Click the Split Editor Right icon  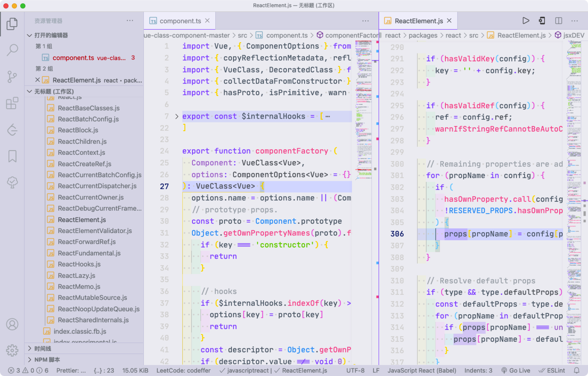pyautogui.click(x=558, y=21)
